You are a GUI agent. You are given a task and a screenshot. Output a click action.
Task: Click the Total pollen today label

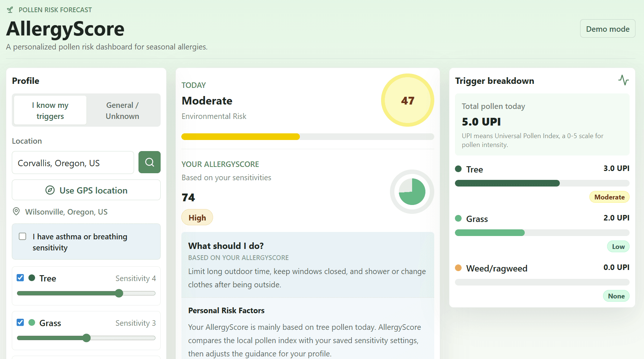coord(493,106)
